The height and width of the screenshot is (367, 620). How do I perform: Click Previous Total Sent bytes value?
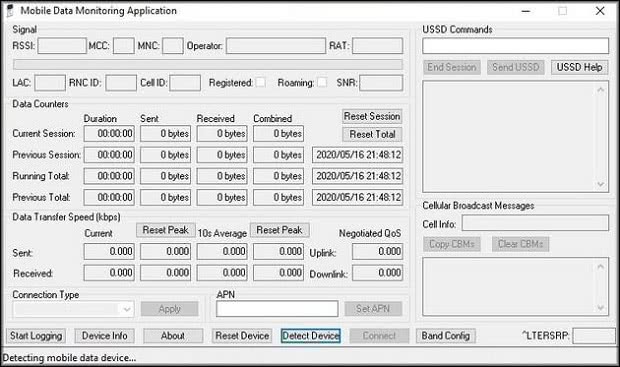pyautogui.click(x=166, y=197)
